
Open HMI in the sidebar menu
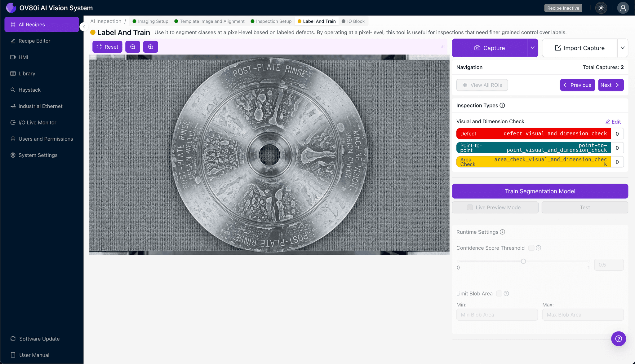[23, 57]
